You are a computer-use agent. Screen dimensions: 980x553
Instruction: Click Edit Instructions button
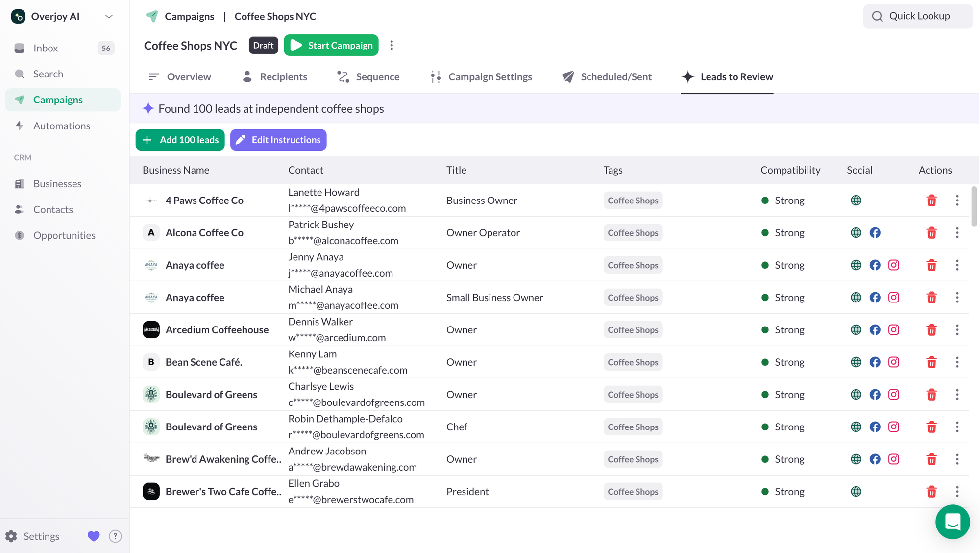coord(278,140)
